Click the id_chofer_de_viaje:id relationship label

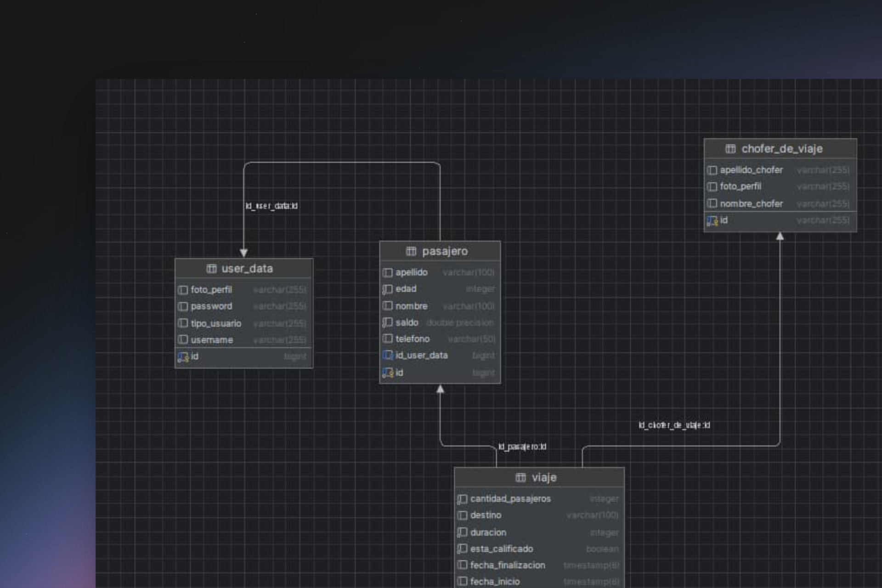coord(673,425)
